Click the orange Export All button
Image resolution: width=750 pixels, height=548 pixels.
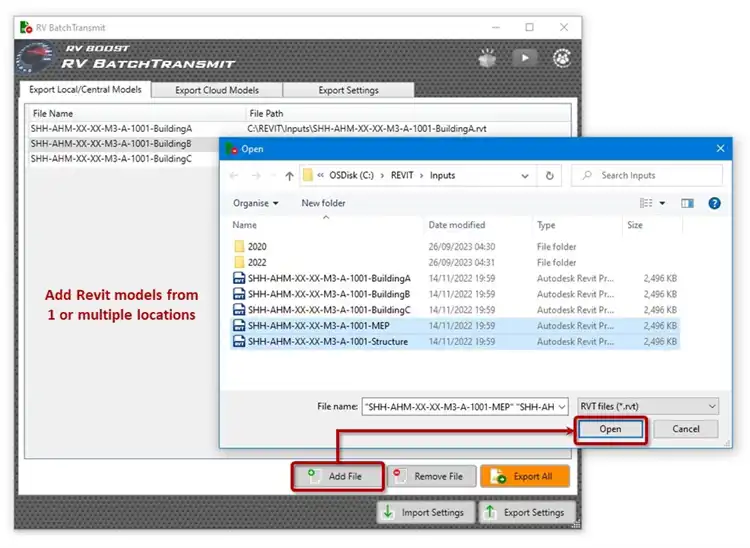click(525, 476)
